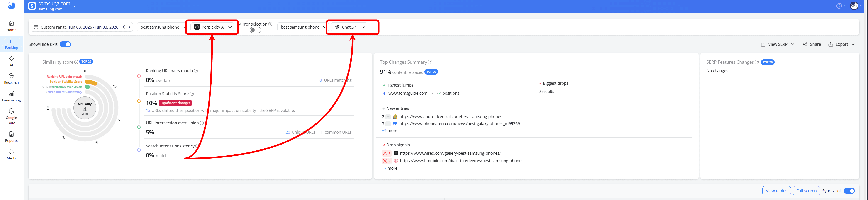The width and height of the screenshot is (868, 200).
Task: Select the Ranking URL pairs match radio marker
Action: coord(139,76)
